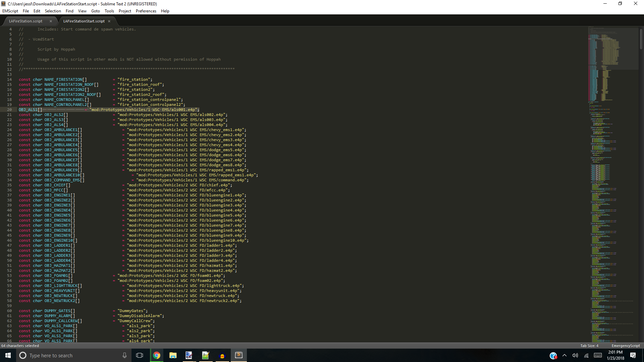644x362 pixels.
Task: Open the Edit menu
Action: point(37,11)
